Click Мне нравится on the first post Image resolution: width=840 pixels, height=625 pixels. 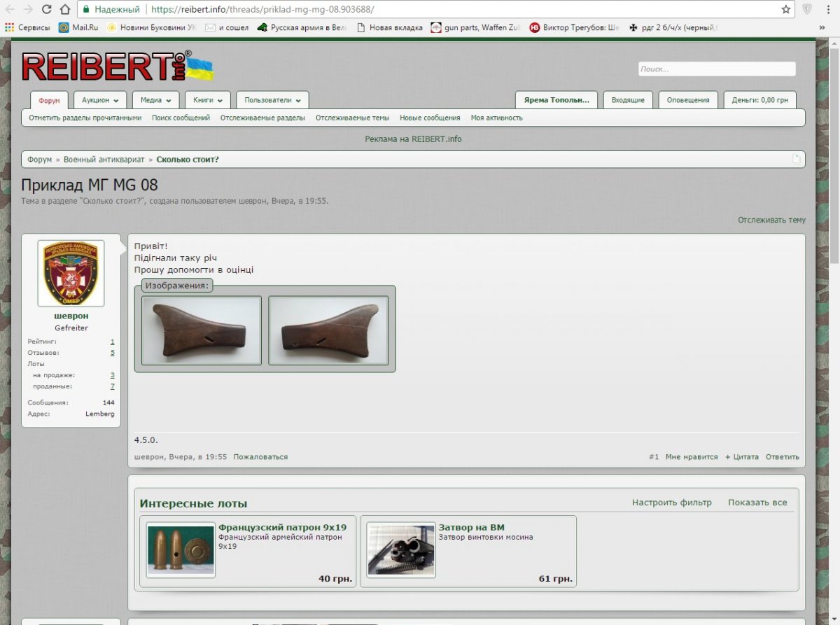point(691,457)
